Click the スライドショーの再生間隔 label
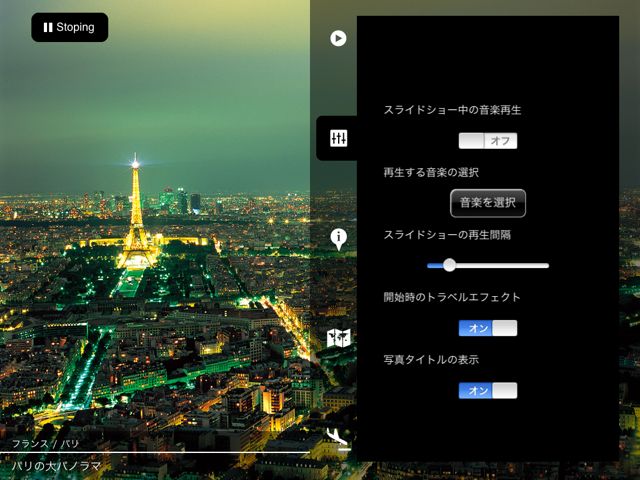Image resolution: width=640 pixels, height=480 pixels. click(x=447, y=235)
